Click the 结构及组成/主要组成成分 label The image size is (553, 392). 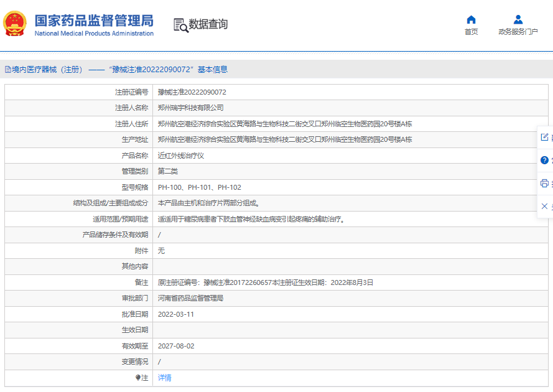[111, 203]
